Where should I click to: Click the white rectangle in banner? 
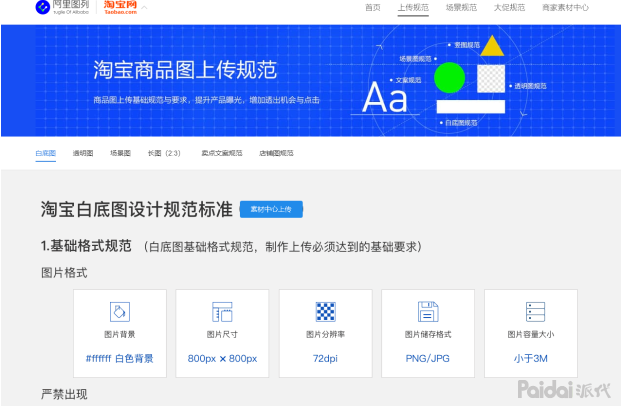click(x=471, y=106)
